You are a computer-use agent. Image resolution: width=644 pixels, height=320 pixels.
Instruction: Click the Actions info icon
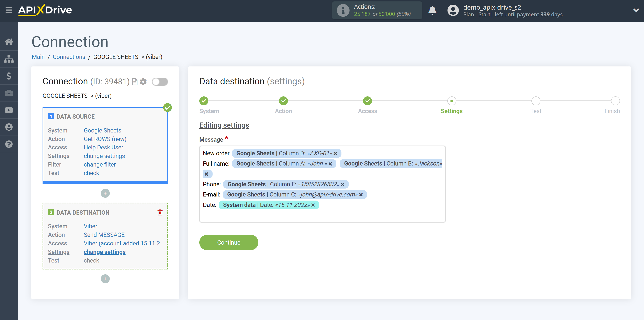tap(343, 11)
